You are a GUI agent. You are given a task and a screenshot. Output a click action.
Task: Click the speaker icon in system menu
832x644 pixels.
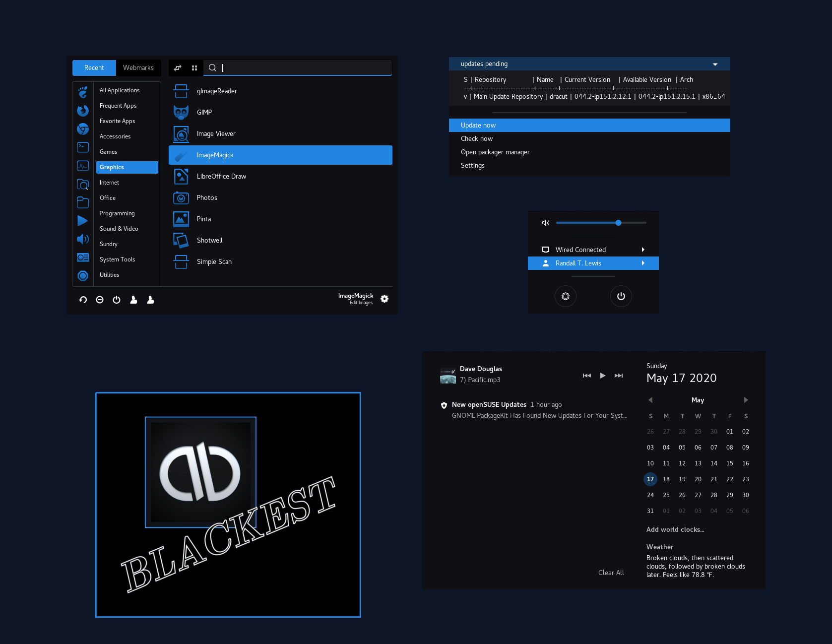coord(546,223)
